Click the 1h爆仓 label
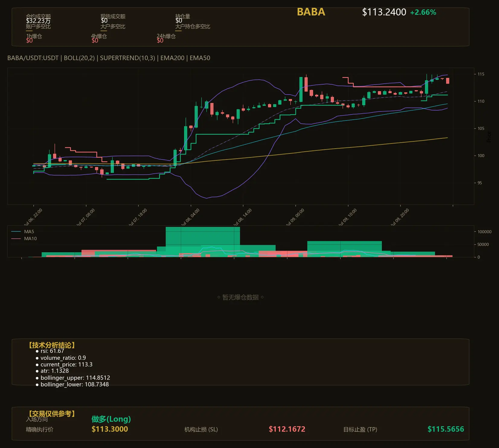This screenshot has width=499, height=448. click(x=34, y=36)
